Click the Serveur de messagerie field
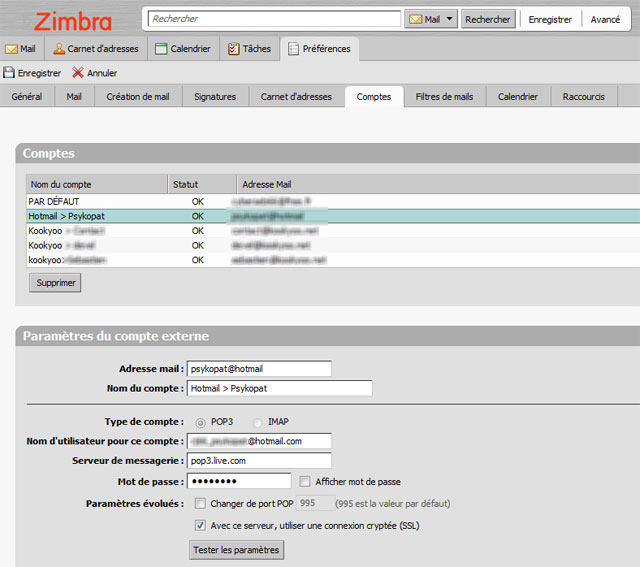The height and width of the screenshot is (567, 640). [x=259, y=461]
